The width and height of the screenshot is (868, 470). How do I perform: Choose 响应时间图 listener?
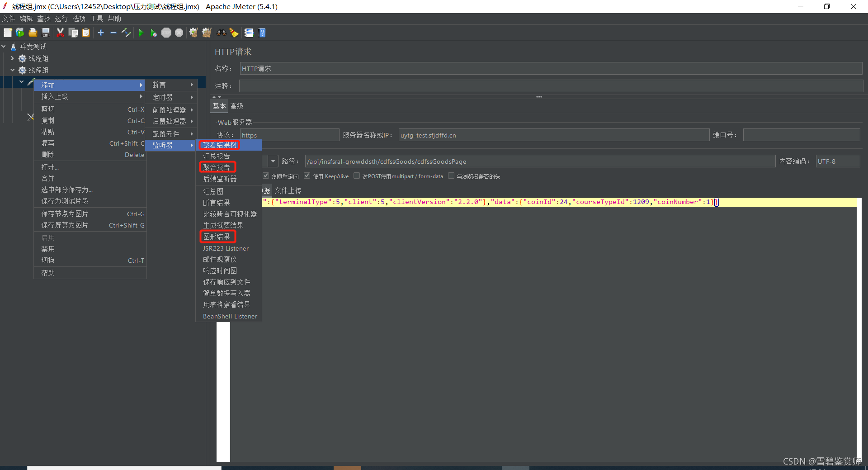tap(229, 271)
